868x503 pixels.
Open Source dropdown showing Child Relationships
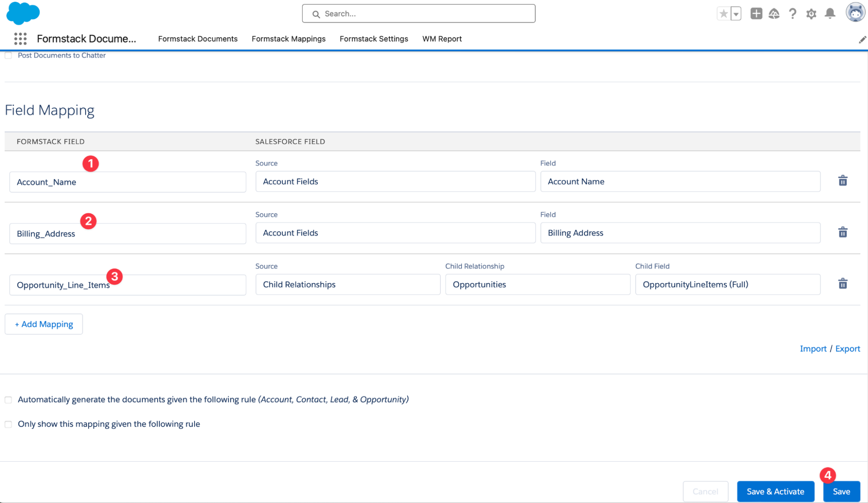click(347, 285)
